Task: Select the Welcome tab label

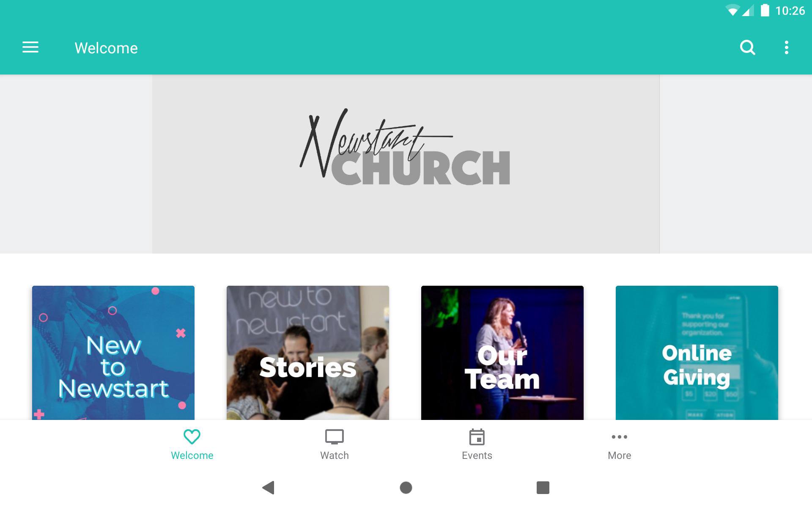Action: pos(192,456)
